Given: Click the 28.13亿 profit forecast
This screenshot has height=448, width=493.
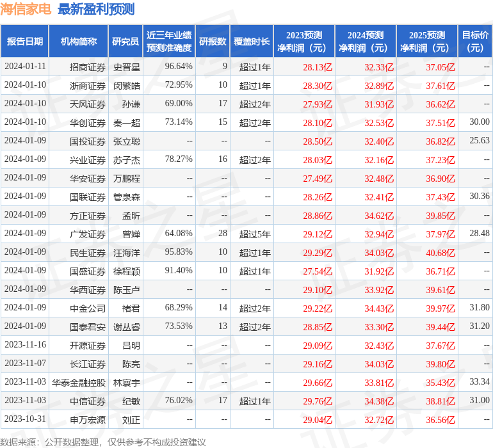Looking at the screenshot, I should tap(318, 67).
